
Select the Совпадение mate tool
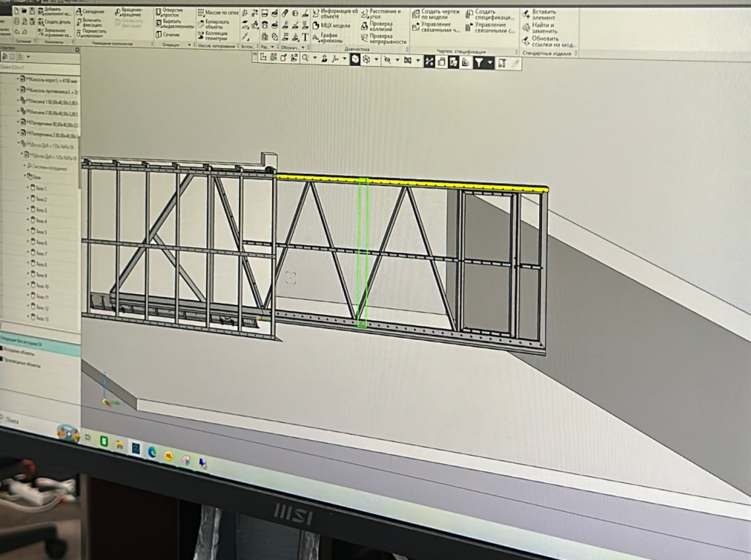coord(90,12)
